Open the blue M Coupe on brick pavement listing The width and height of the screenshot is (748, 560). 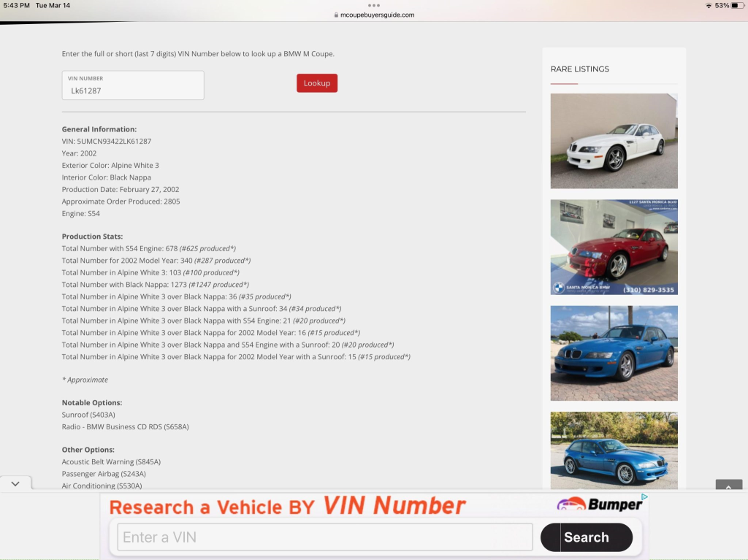coord(614,353)
